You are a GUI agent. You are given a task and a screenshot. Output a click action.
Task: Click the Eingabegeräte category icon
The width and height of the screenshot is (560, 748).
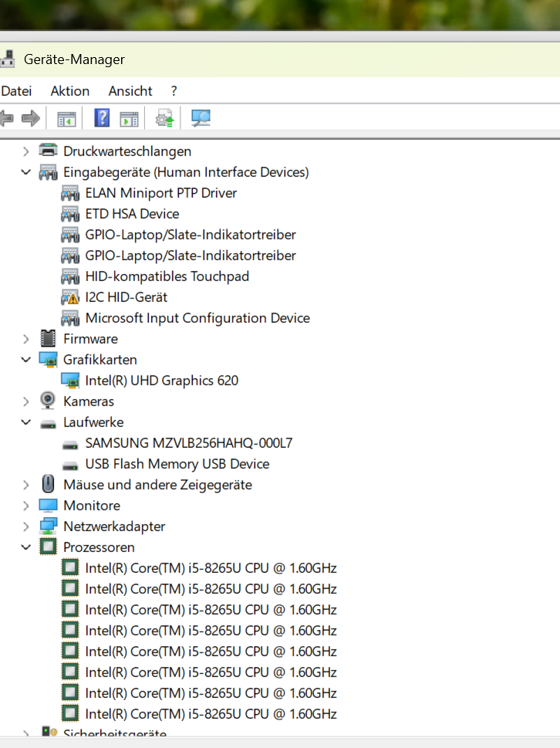48,171
